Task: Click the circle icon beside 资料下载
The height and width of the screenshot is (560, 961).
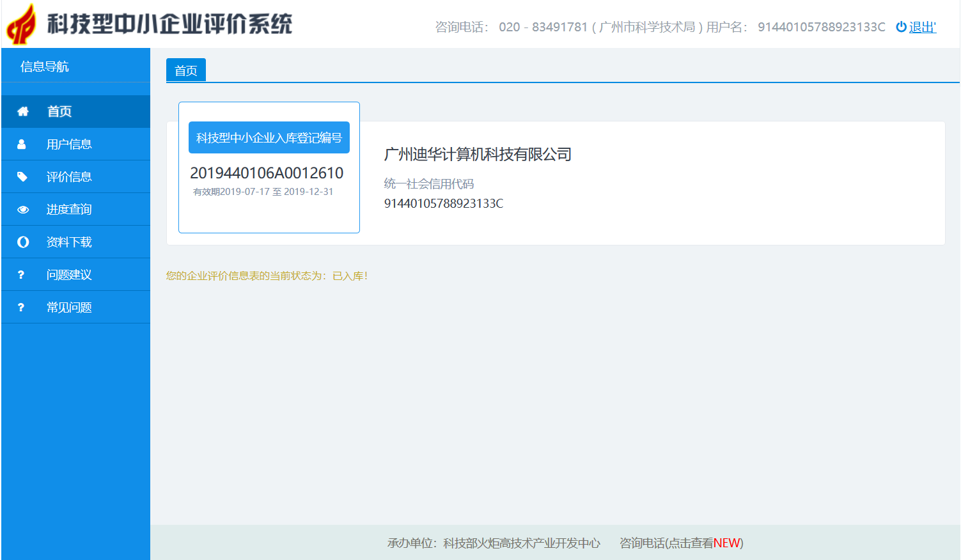Action: pos(23,242)
